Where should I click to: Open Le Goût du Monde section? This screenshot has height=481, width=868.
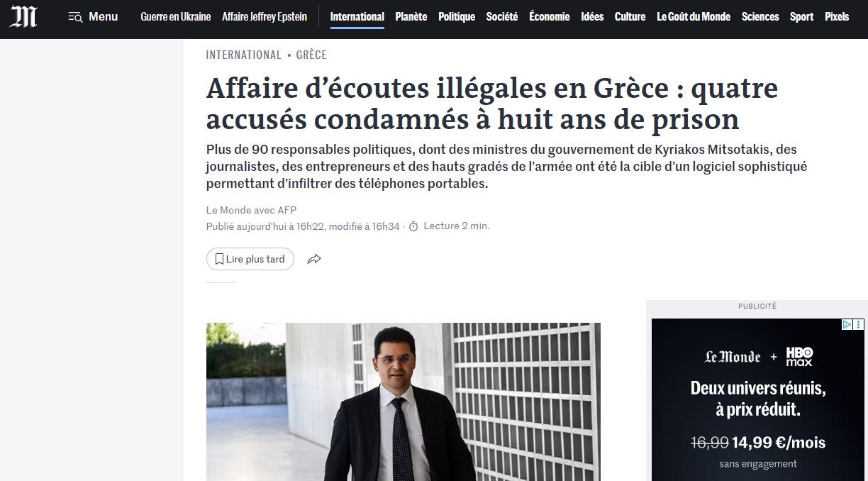[694, 16]
